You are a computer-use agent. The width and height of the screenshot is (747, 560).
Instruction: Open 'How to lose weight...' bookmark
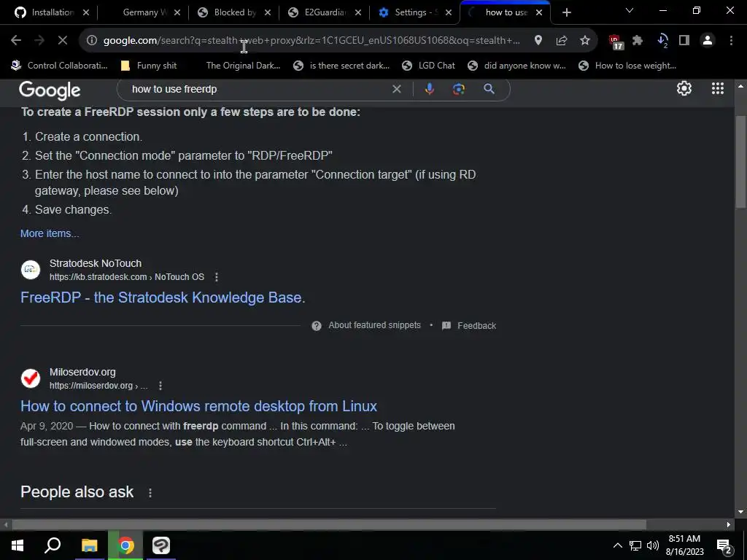[x=627, y=66]
